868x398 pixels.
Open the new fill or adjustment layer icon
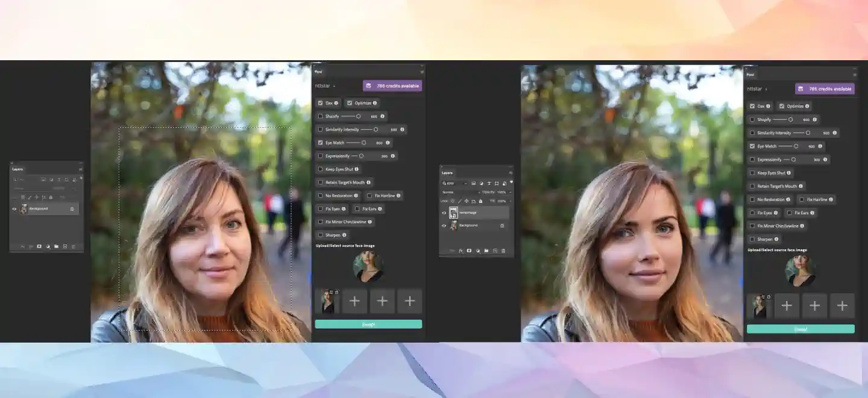tap(477, 251)
